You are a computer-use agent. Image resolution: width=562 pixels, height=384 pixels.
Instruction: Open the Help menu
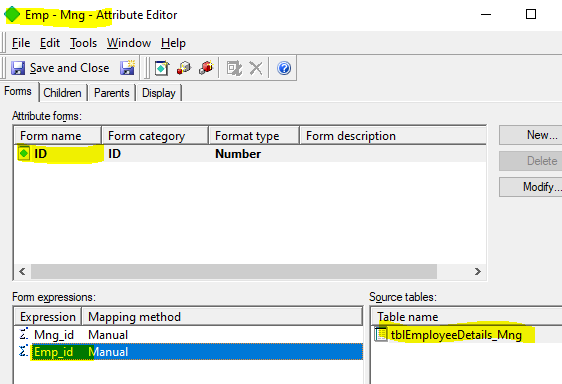pyautogui.click(x=173, y=43)
